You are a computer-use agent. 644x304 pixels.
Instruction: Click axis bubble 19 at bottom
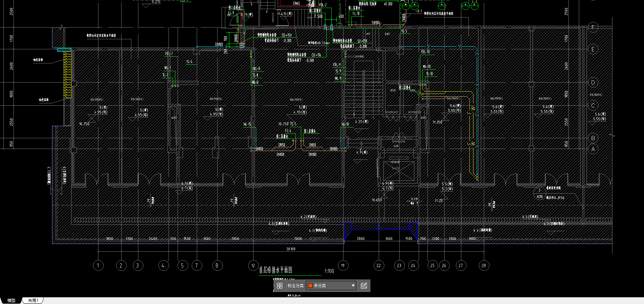pyautogui.click(x=343, y=265)
